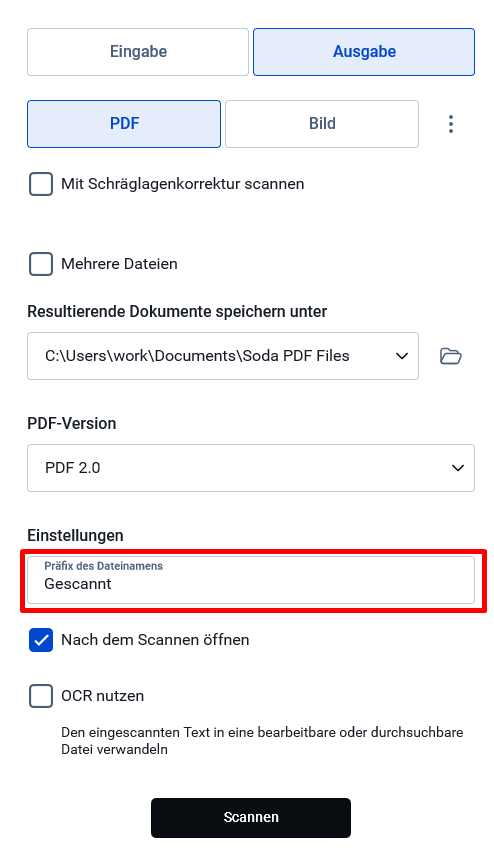Click the Soda PDF Files path field
Image resolution: width=494 pixels, height=859 pixels.
tap(223, 356)
